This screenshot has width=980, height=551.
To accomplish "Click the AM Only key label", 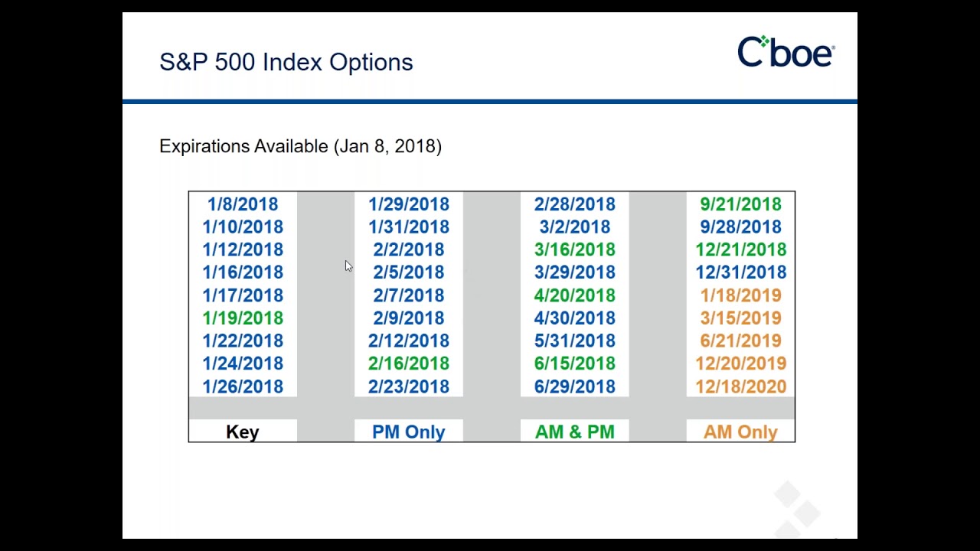I will pyautogui.click(x=740, y=432).
